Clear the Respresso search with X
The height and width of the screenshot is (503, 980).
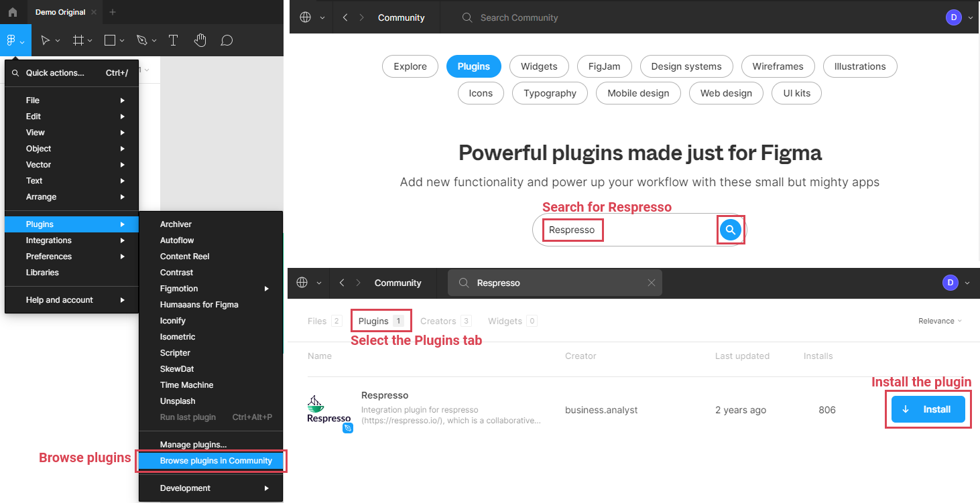[652, 283]
